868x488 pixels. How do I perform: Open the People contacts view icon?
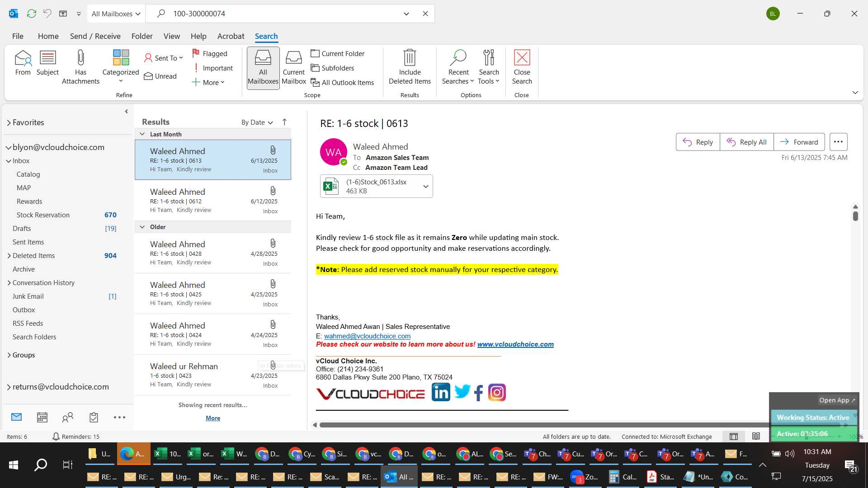pyautogui.click(x=68, y=417)
